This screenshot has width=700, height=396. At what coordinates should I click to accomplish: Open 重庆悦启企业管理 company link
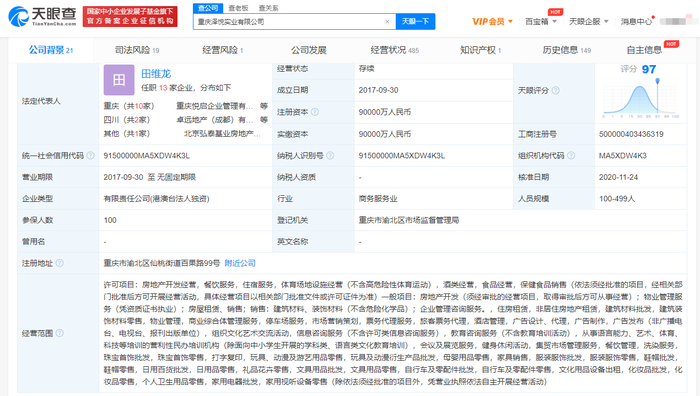point(215,106)
